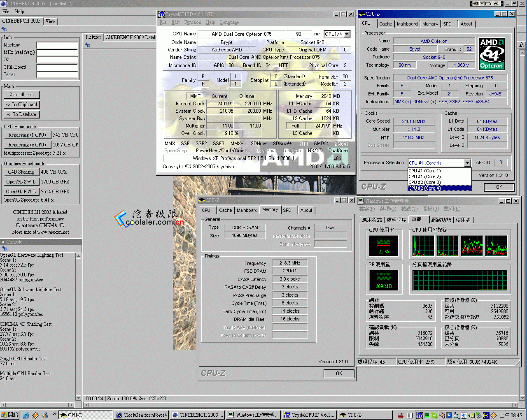Click the pin icon in the Console panel
Viewport: 527px width, 420px height.
point(5,248)
